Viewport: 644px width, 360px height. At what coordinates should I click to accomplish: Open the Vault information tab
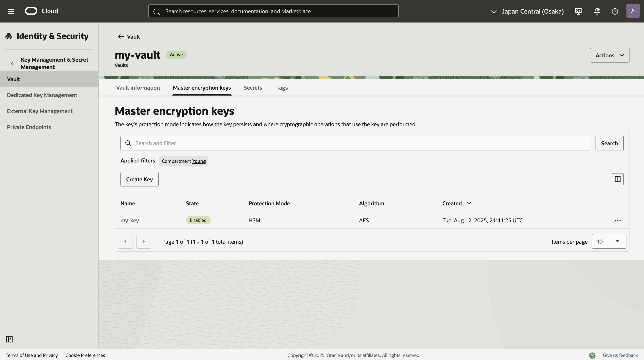click(138, 88)
